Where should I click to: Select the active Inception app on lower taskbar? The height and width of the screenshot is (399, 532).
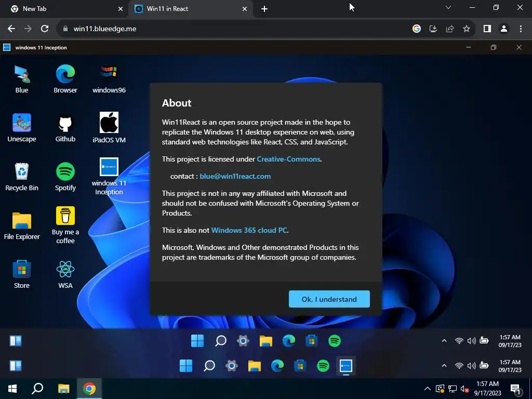click(x=345, y=366)
